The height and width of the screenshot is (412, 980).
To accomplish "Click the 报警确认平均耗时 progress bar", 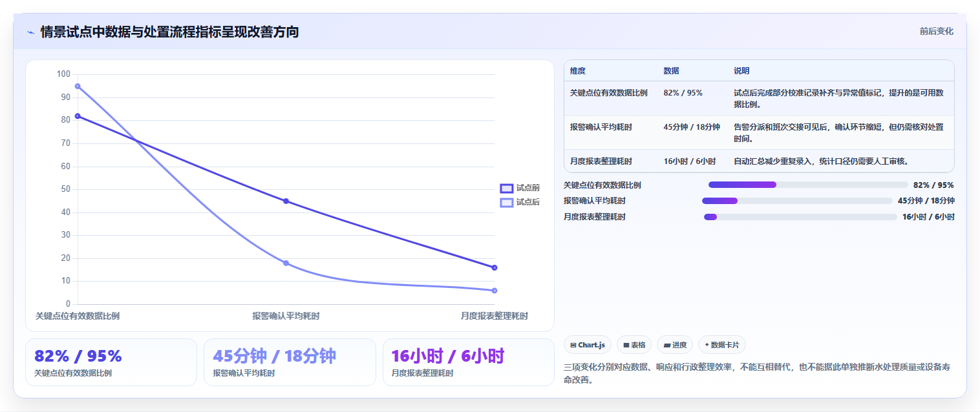I will click(797, 201).
